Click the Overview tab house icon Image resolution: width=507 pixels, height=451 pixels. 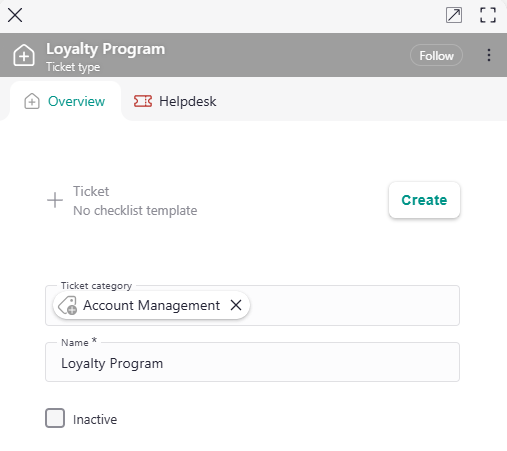click(32, 101)
